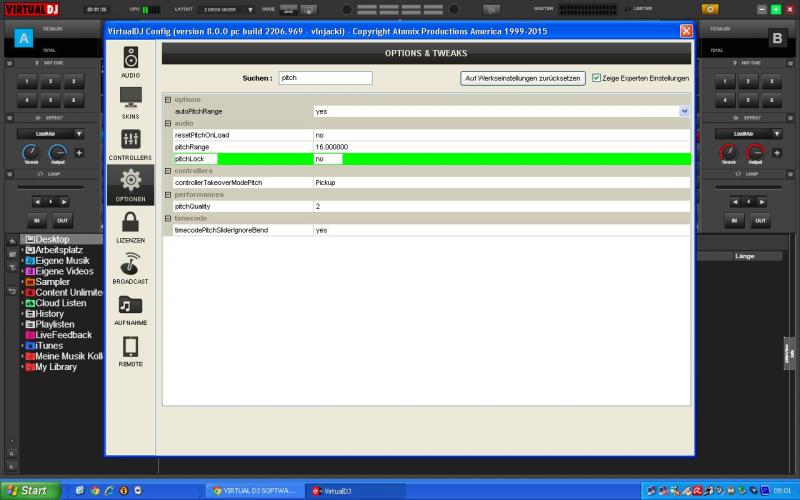Collapse the controllers group

tap(168, 171)
